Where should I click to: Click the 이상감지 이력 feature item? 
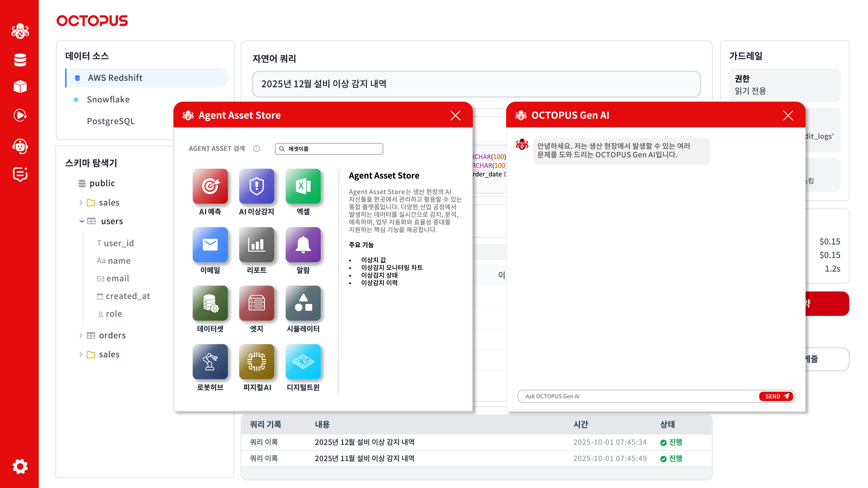point(379,283)
